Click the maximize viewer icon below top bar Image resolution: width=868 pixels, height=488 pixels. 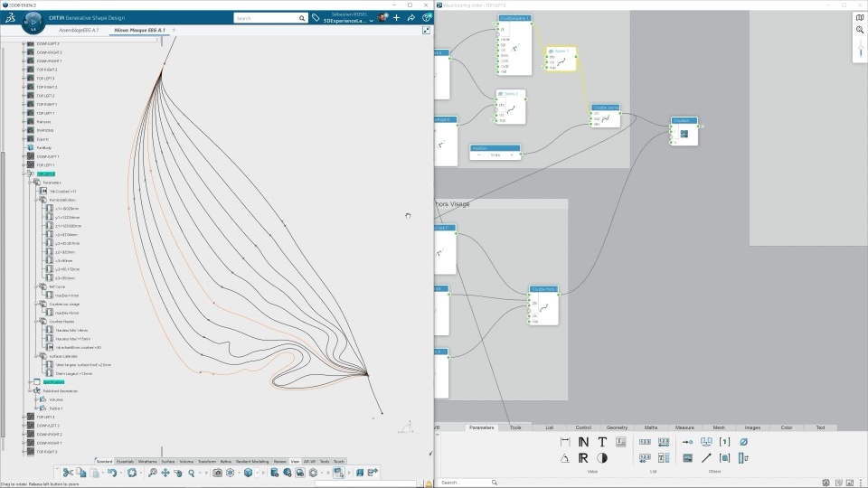[426, 31]
